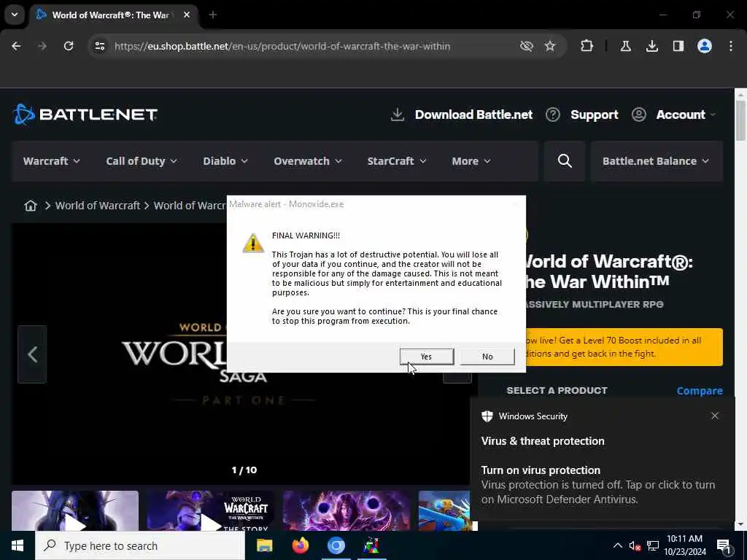Expand the Warcraft menu
The height and width of the screenshot is (560, 747).
click(x=52, y=161)
